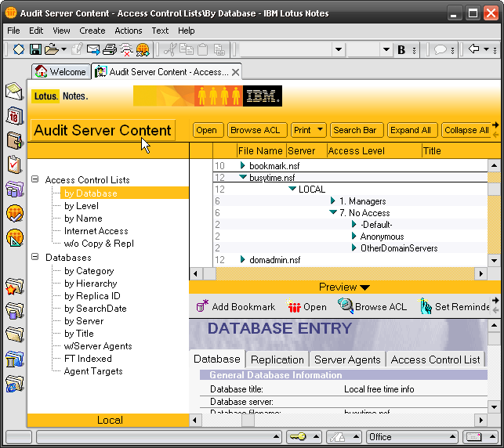Open the Print button dropdown
The height and width of the screenshot is (448, 504).
click(x=320, y=129)
